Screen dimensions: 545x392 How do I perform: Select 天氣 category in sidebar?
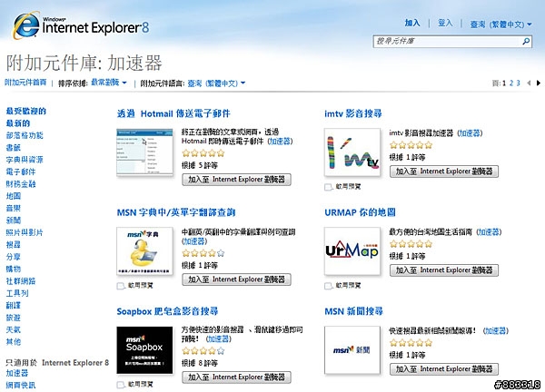[14, 330]
